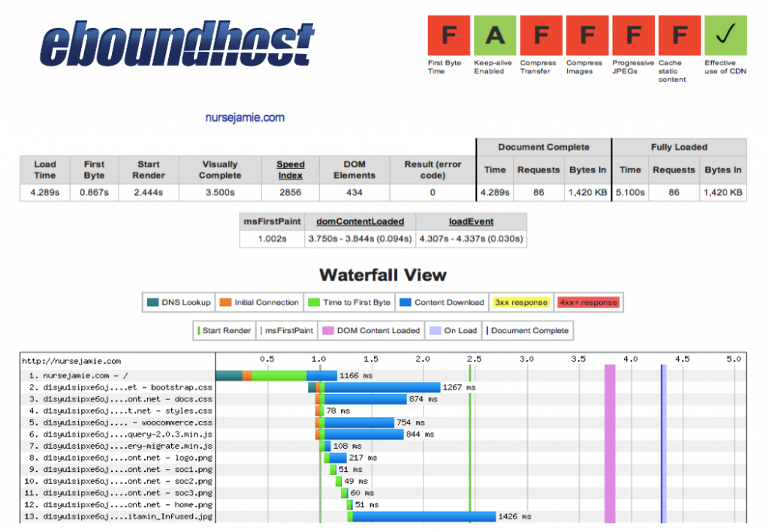The height and width of the screenshot is (532, 769).
Task: Click the Initial Connection legend swatch
Action: click(x=225, y=302)
